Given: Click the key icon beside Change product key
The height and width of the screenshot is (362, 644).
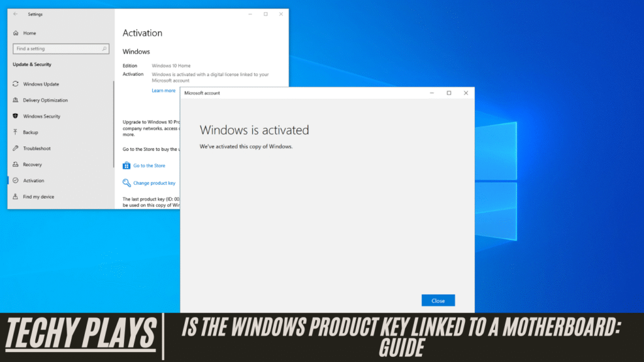Looking at the screenshot, I should click(126, 183).
